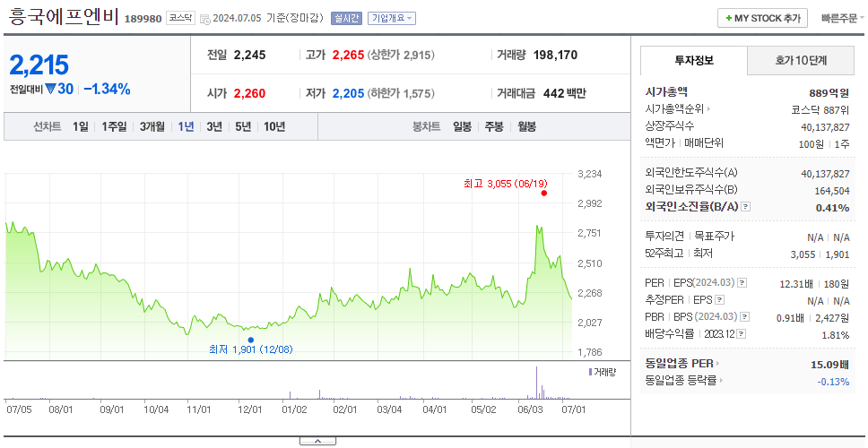The image size is (868, 448).
Task: Click the purple 거래량 legend marker
Action: coord(589,372)
